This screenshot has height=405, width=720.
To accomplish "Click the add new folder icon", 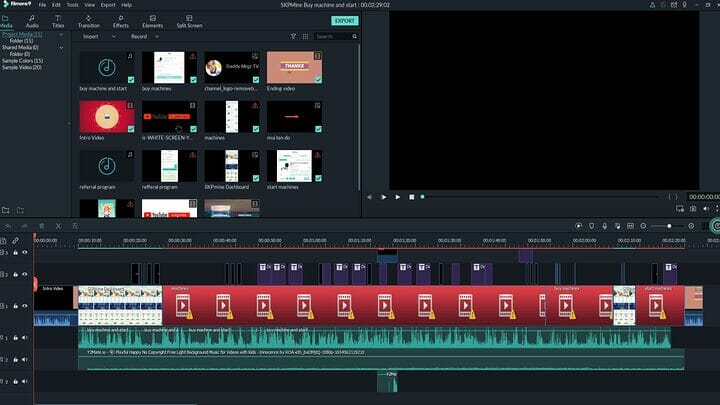I will coord(6,210).
